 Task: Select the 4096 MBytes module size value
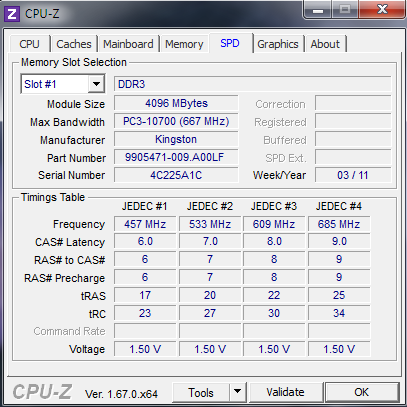[x=176, y=103]
